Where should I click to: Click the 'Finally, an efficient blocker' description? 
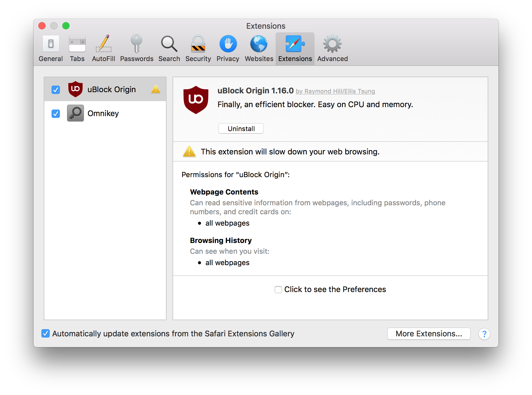tap(315, 104)
